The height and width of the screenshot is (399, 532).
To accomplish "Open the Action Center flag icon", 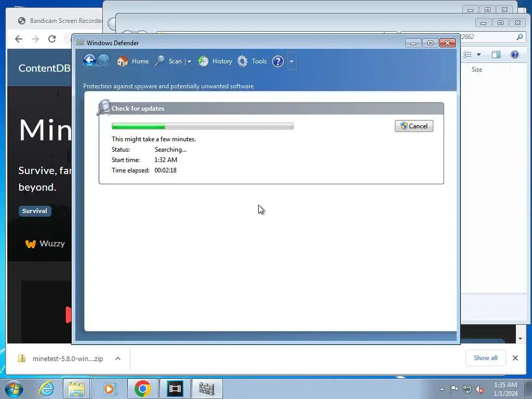I will point(454,389).
